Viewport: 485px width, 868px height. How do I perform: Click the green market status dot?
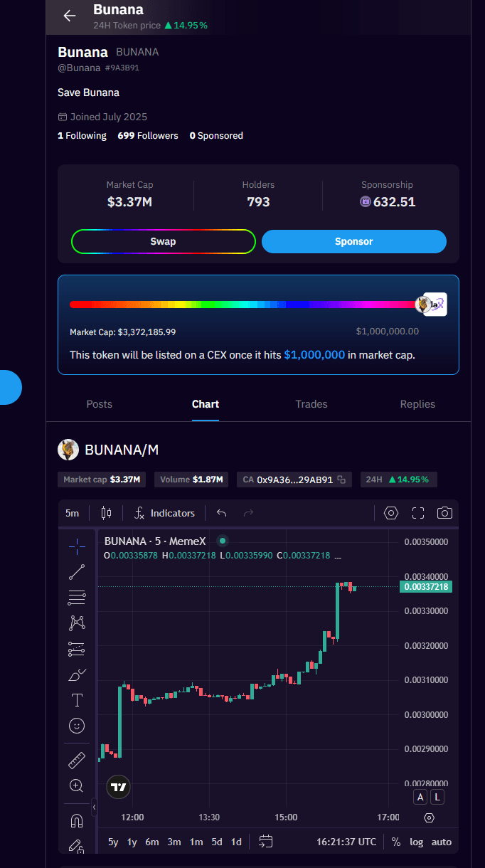pyautogui.click(x=222, y=541)
